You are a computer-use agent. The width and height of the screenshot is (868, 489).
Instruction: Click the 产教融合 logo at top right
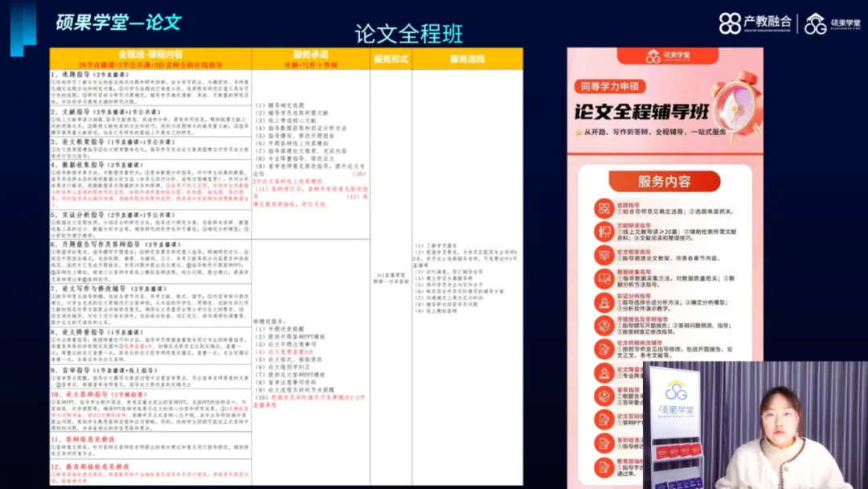tap(755, 23)
